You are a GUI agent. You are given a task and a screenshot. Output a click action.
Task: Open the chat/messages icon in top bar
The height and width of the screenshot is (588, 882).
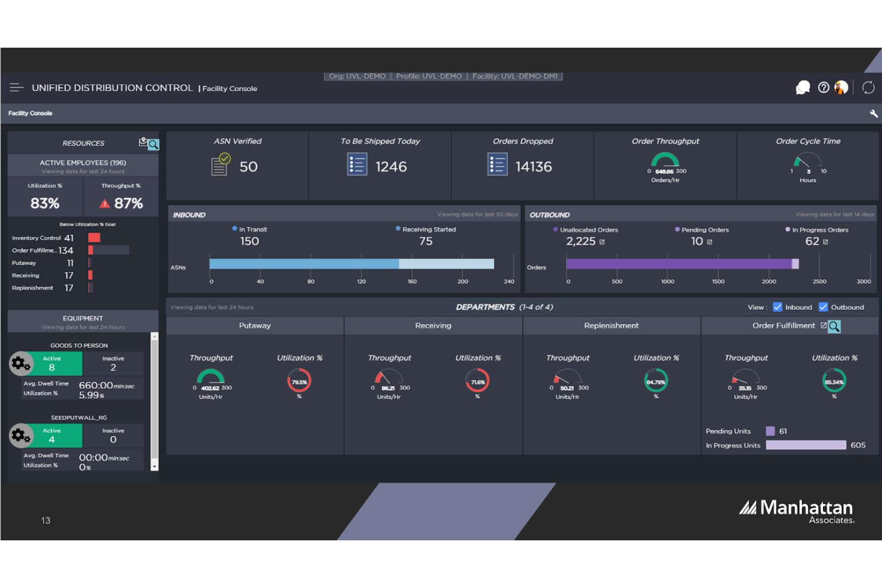click(803, 87)
